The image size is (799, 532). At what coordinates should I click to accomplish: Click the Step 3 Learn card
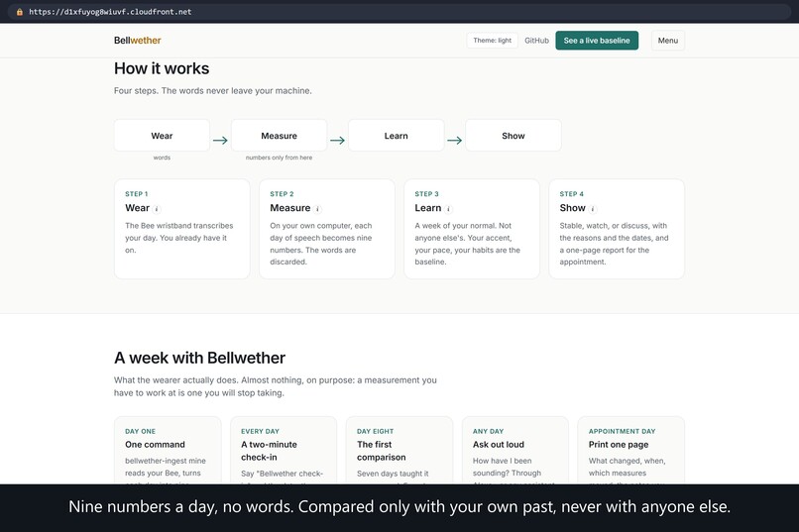471,229
